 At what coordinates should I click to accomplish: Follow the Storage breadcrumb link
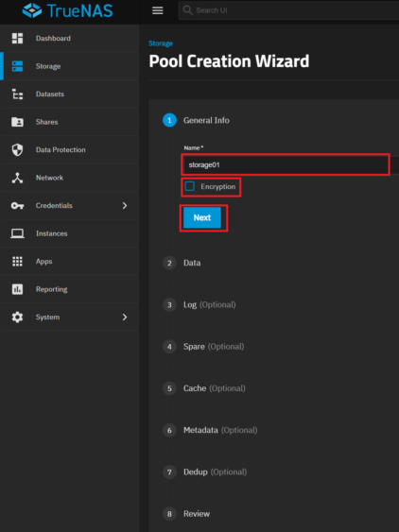tap(161, 43)
